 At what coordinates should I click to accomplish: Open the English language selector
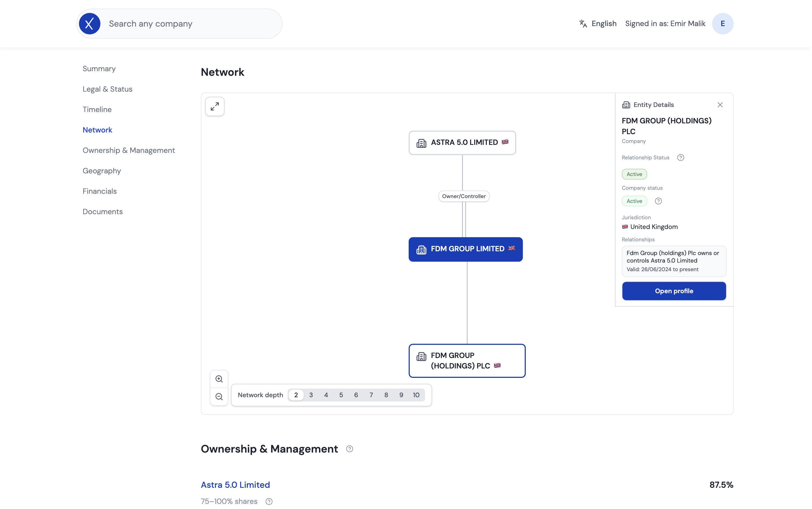tap(598, 24)
